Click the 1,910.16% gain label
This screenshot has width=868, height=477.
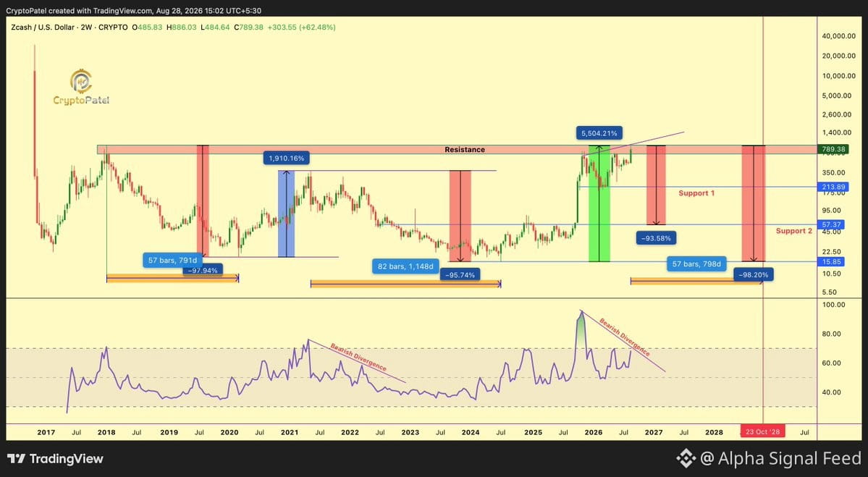coord(286,159)
